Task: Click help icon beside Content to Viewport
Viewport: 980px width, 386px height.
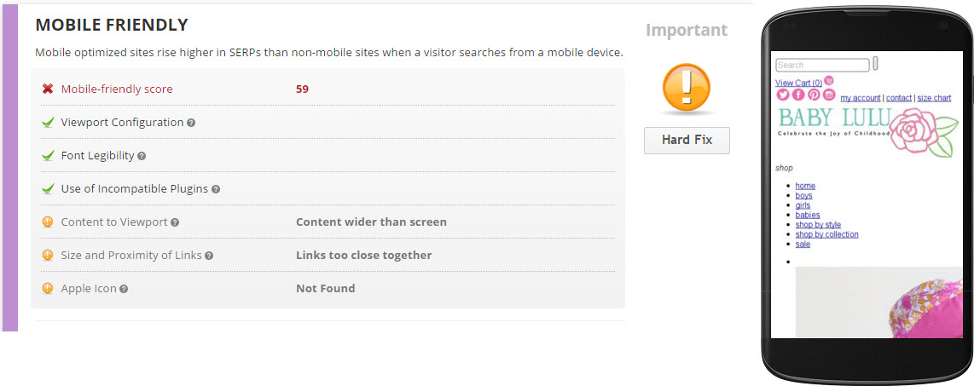Action: [x=175, y=222]
